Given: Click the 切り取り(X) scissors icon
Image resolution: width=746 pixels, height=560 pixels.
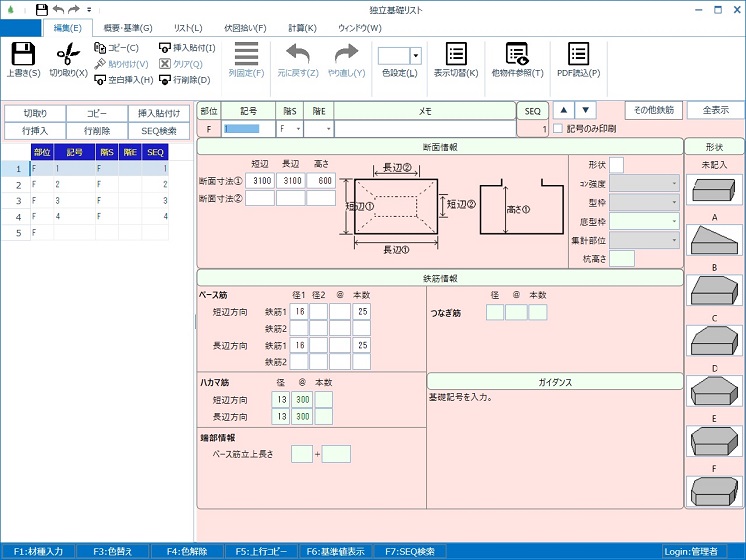Looking at the screenshot, I should point(68,54).
